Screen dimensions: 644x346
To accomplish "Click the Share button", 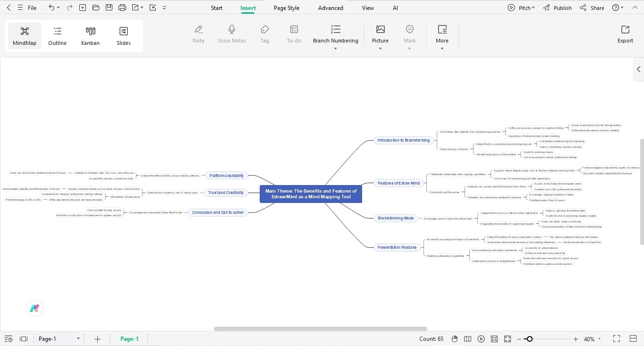I will point(592,8).
